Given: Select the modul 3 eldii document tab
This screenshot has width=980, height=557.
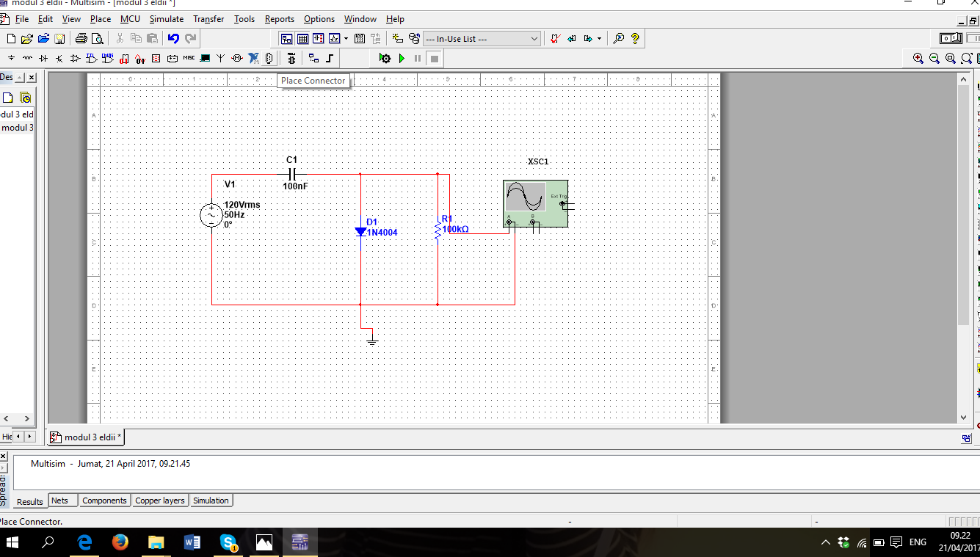Looking at the screenshot, I should 87,437.
